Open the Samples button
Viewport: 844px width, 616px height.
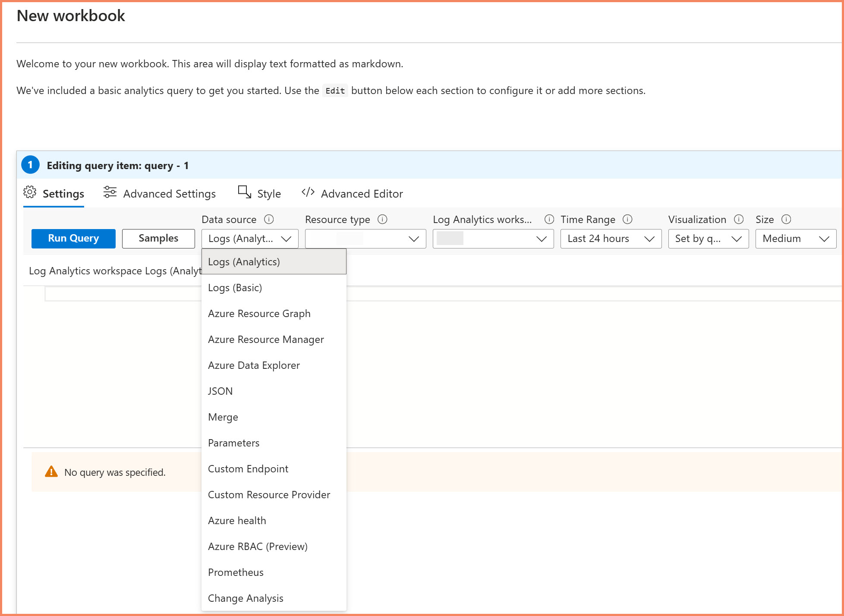click(158, 239)
